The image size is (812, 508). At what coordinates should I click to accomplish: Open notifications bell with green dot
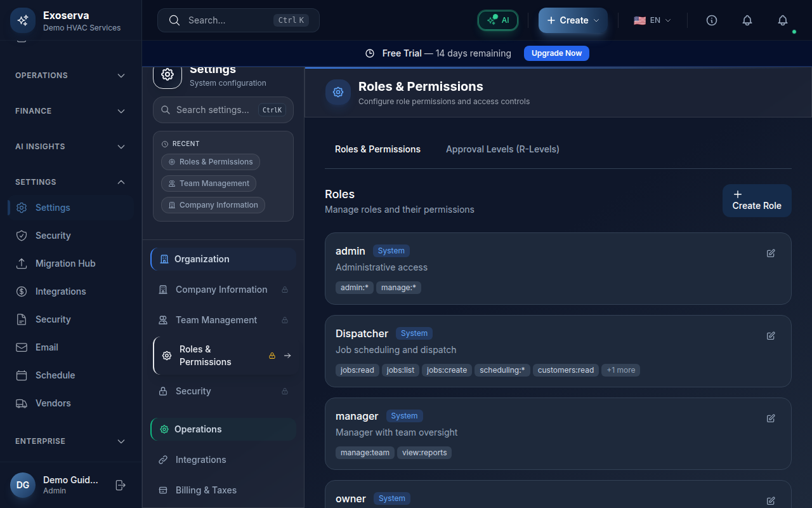(783, 20)
